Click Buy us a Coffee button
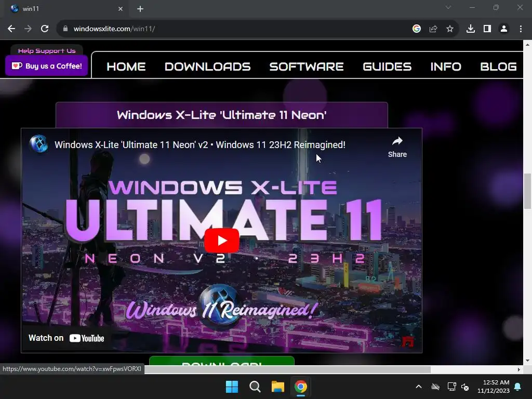This screenshot has width=532, height=399. click(x=46, y=66)
